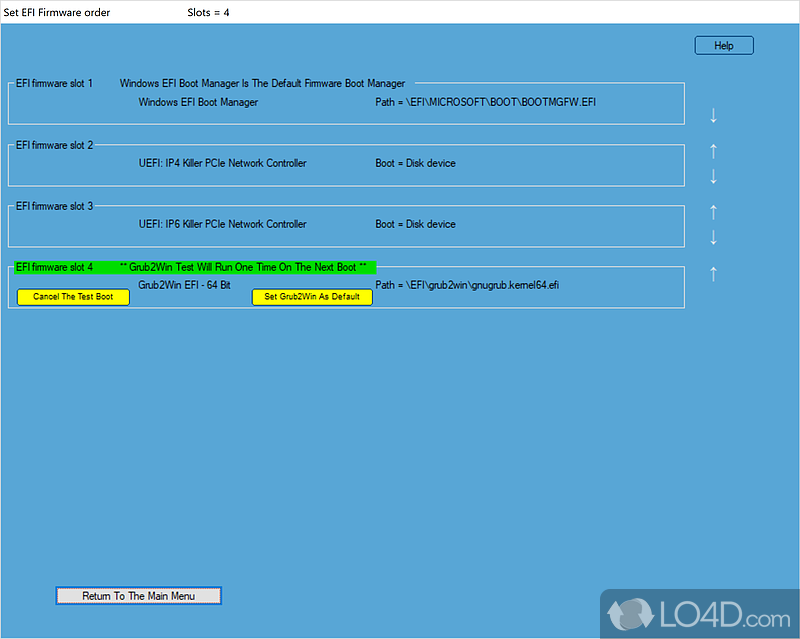The width and height of the screenshot is (800, 639).
Task: Set Grub2Win As Default
Action: click(x=312, y=297)
